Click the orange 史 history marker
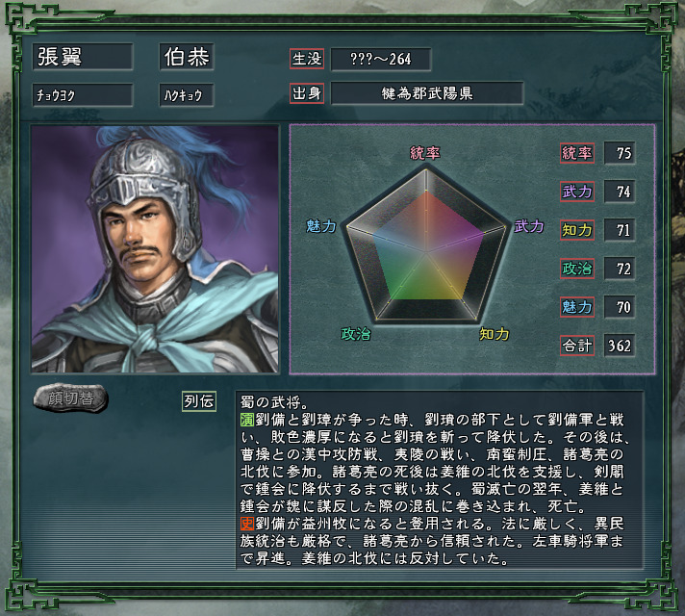This screenshot has height=616, width=685. coord(247,524)
